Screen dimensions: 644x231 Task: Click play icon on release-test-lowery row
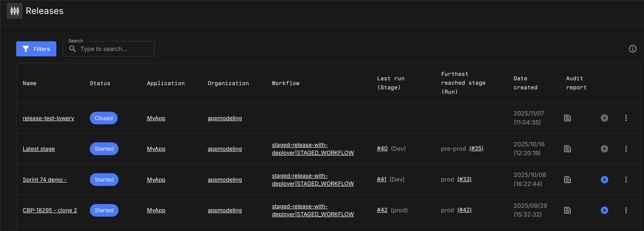pyautogui.click(x=604, y=118)
